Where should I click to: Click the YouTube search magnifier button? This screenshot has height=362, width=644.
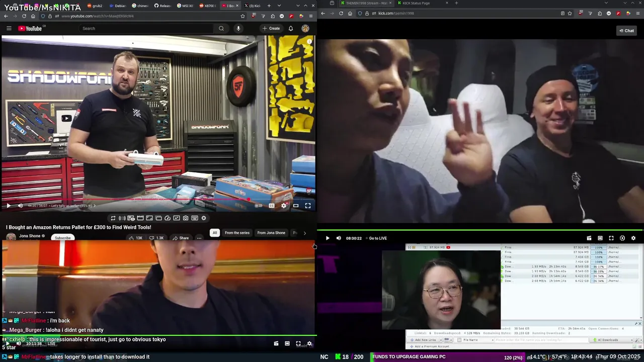221,28
